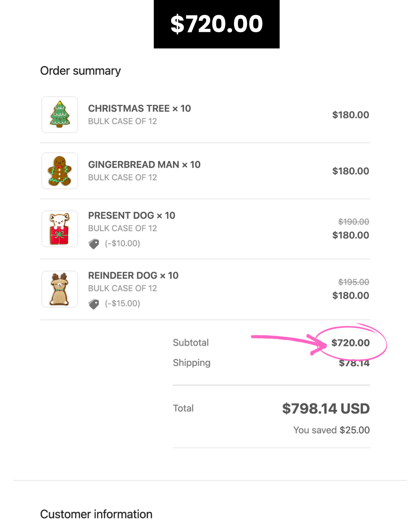Click the Reindeer Dog product thumbnail
Viewport: 420px width, 525px height.
coord(59,289)
